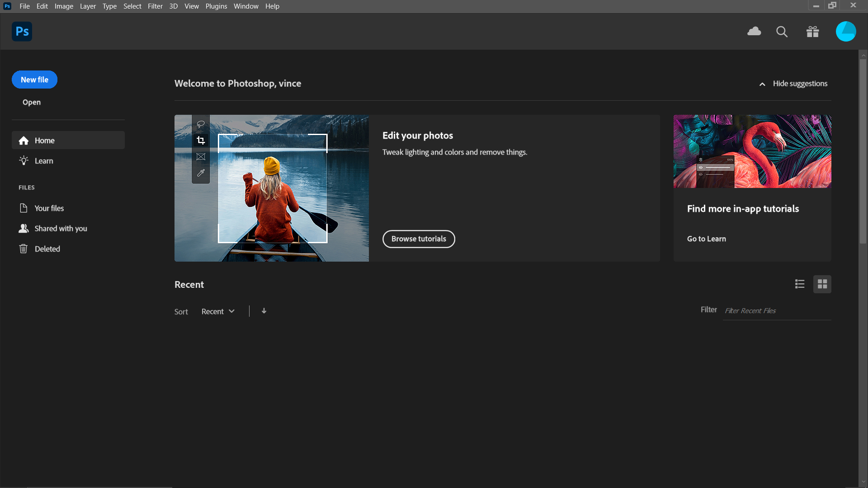
Task: Go to Shared with you
Action: (x=61, y=229)
